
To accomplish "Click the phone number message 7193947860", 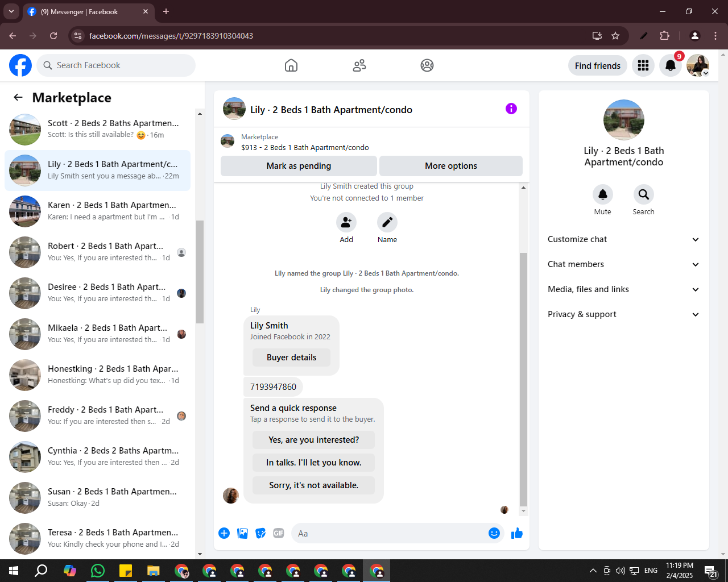I will [273, 386].
